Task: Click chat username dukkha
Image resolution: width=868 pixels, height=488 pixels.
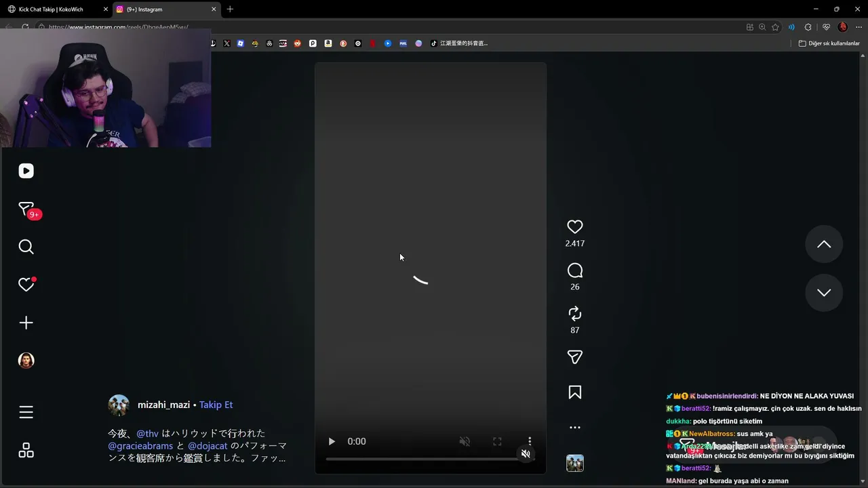Action: tap(678, 422)
